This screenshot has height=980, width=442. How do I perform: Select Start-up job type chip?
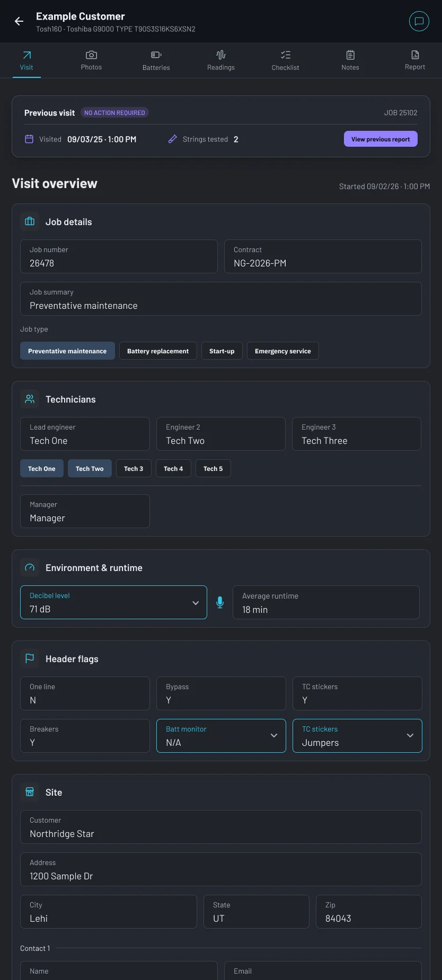[x=222, y=351]
